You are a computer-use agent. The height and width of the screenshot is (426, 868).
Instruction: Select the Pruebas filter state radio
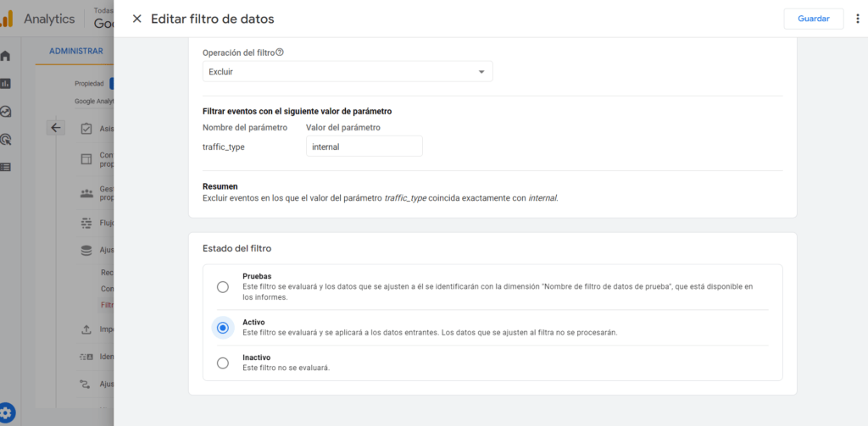point(223,287)
